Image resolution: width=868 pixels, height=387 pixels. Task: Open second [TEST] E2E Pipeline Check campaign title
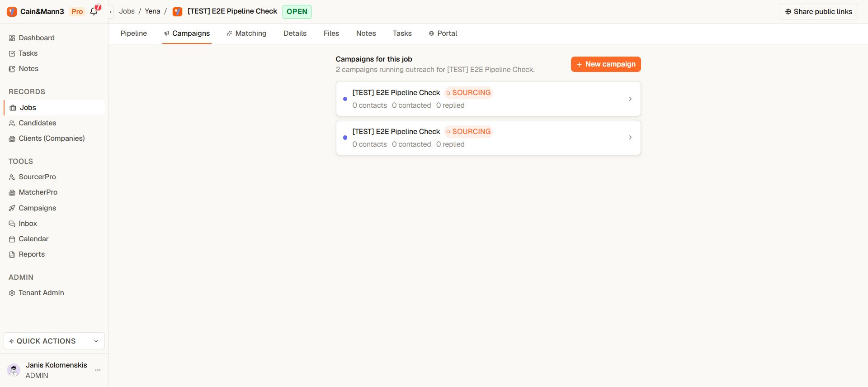396,132
